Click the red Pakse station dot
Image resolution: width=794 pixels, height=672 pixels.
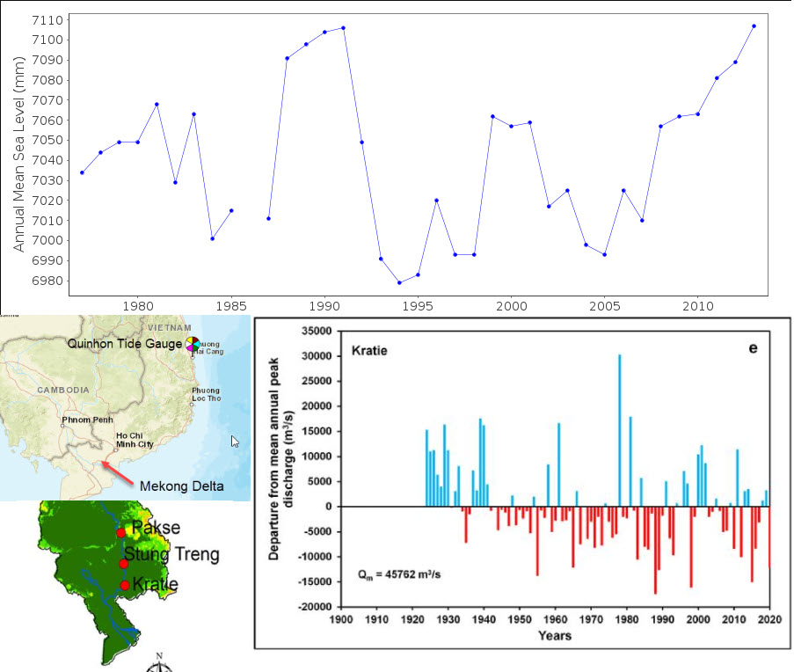(120, 533)
